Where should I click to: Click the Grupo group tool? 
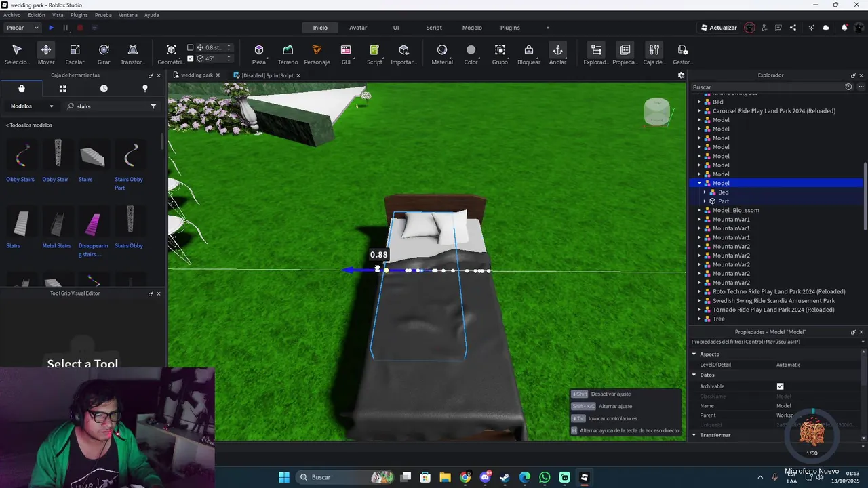[x=500, y=54]
